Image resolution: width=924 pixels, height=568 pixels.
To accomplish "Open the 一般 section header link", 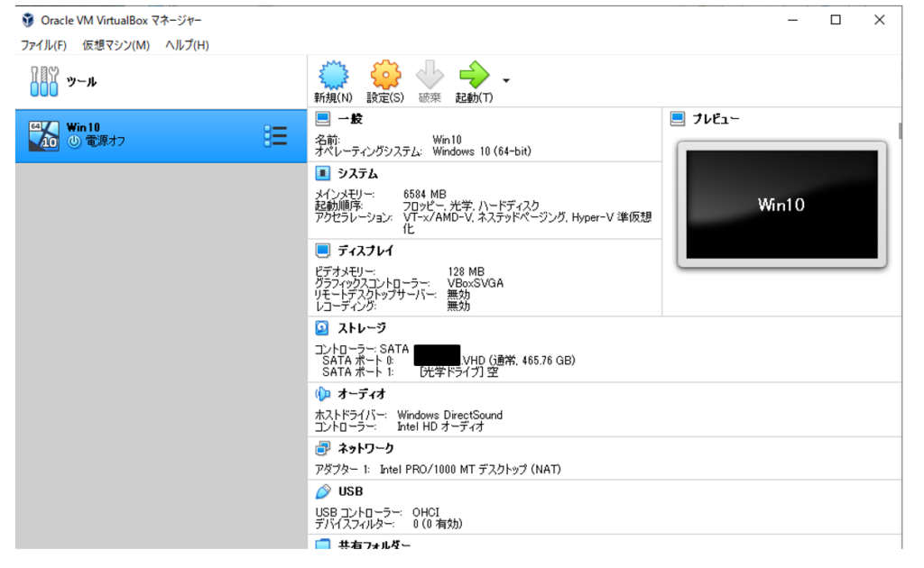I will [x=350, y=119].
